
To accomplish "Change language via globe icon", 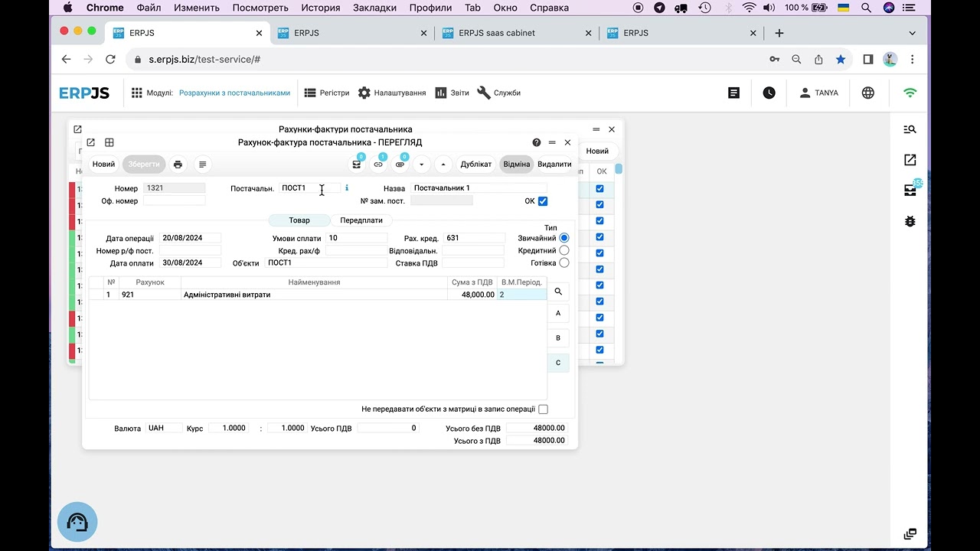I will tap(867, 93).
